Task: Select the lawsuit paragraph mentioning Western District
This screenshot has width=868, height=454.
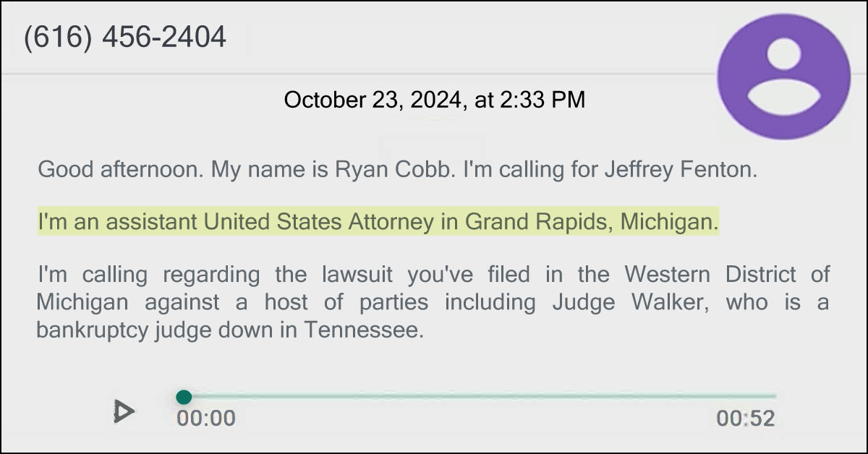Action: [434, 302]
